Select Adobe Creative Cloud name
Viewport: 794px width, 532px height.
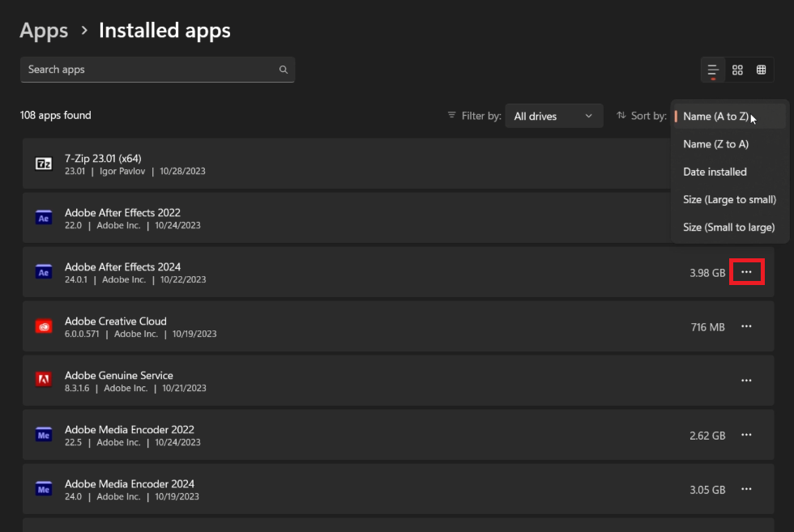(x=115, y=321)
